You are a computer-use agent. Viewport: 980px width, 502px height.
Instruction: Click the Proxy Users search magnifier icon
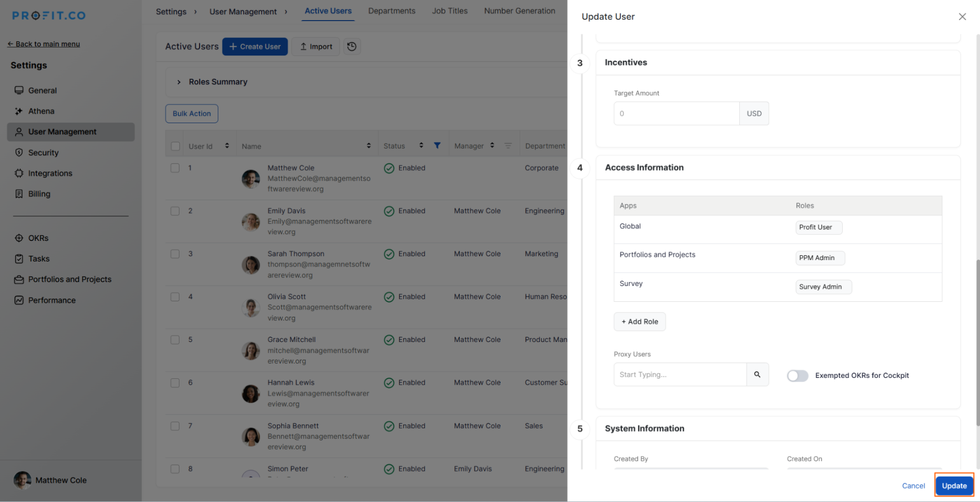point(757,374)
